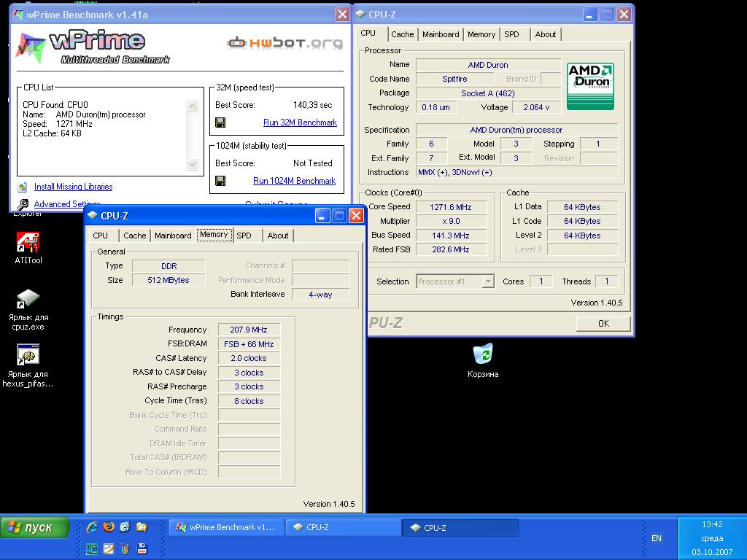Click the FSB:DRAM FSB + 66 MHz field
This screenshot has height=560, width=747.
(x=249, y=344)
